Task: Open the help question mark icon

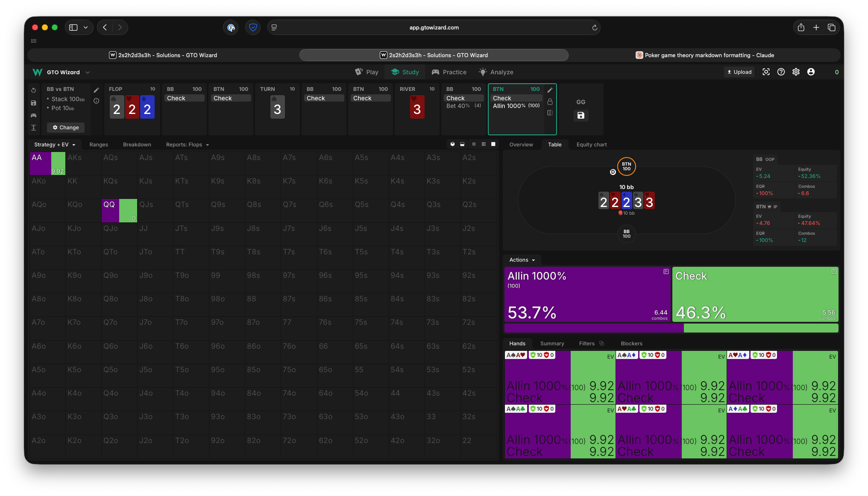Action: pyautogui.click(x=781, y=72)
